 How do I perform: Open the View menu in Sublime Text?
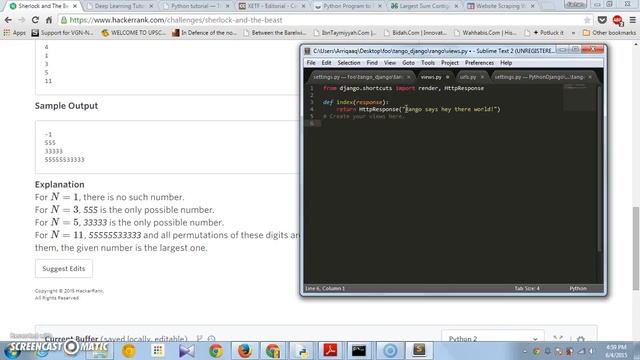390,63
